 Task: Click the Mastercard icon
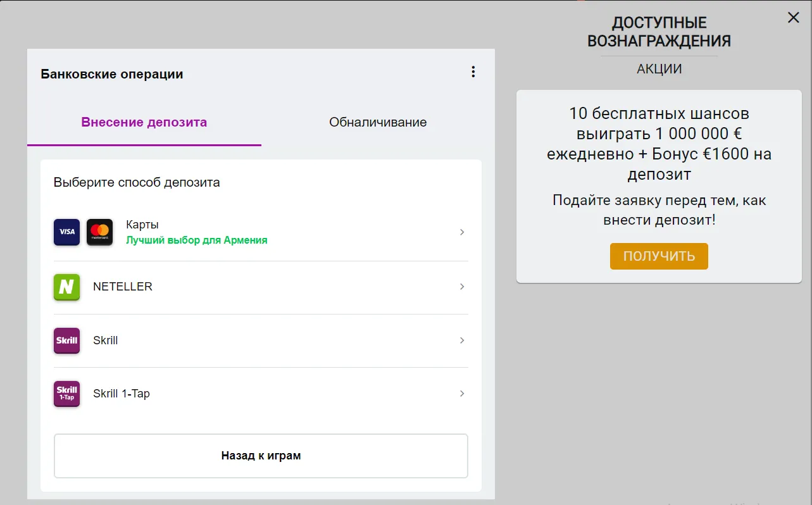click(x=99, y=232)
